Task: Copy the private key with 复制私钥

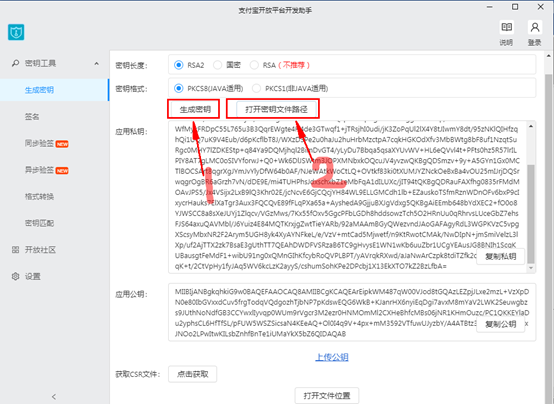Action: [x=501, y=256]
